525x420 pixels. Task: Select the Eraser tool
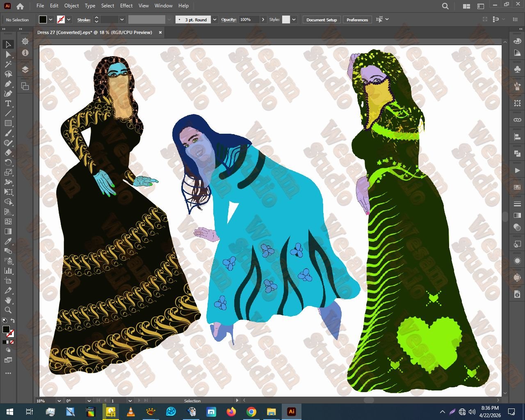coord(8,153)
